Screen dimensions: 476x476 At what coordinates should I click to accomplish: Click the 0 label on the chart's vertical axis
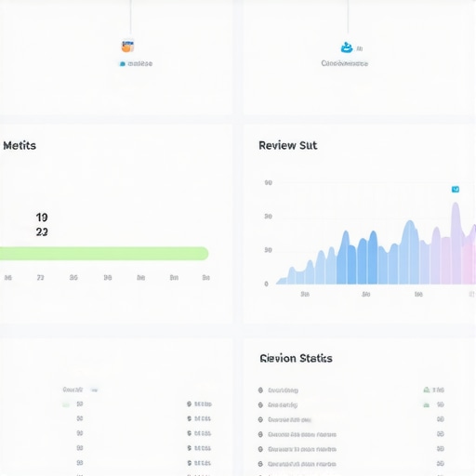pos(266,284)
